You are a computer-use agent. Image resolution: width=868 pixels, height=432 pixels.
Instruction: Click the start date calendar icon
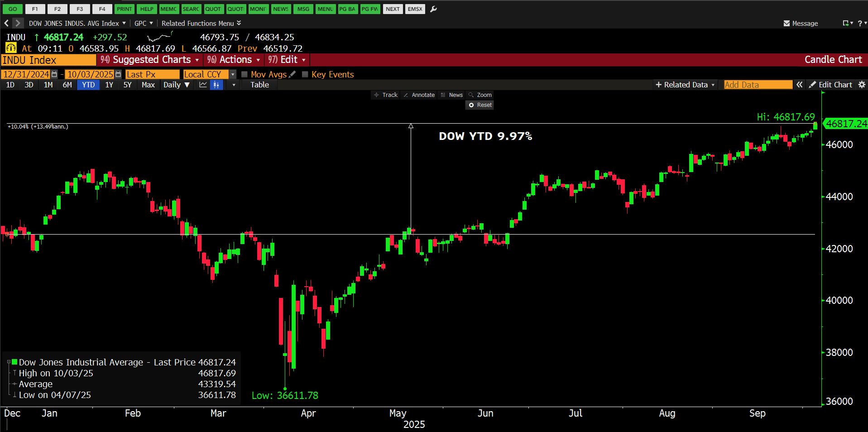point(54,74)
